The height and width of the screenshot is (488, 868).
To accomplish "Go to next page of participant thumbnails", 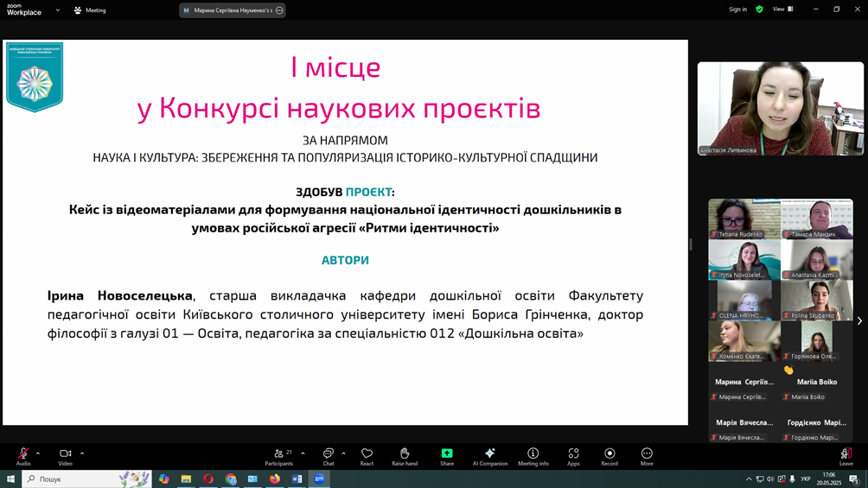I will pos(859,321).
